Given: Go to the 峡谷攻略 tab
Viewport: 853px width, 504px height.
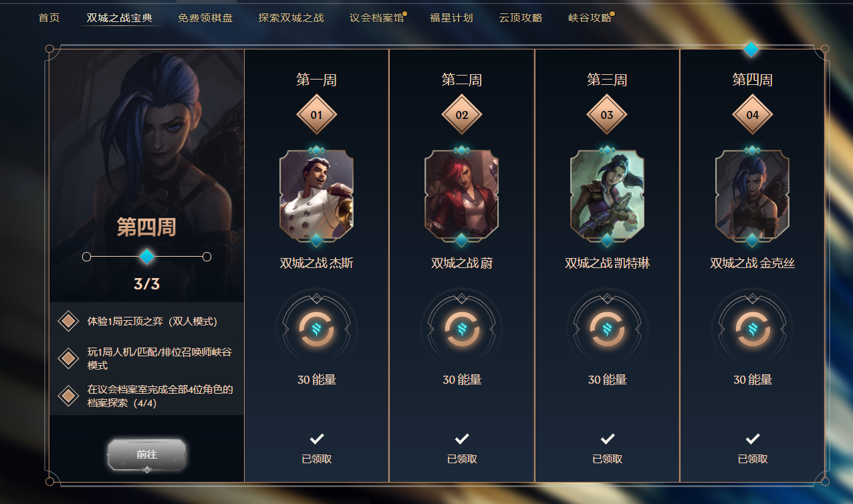Looking at the screenshot, I should 590,17.
